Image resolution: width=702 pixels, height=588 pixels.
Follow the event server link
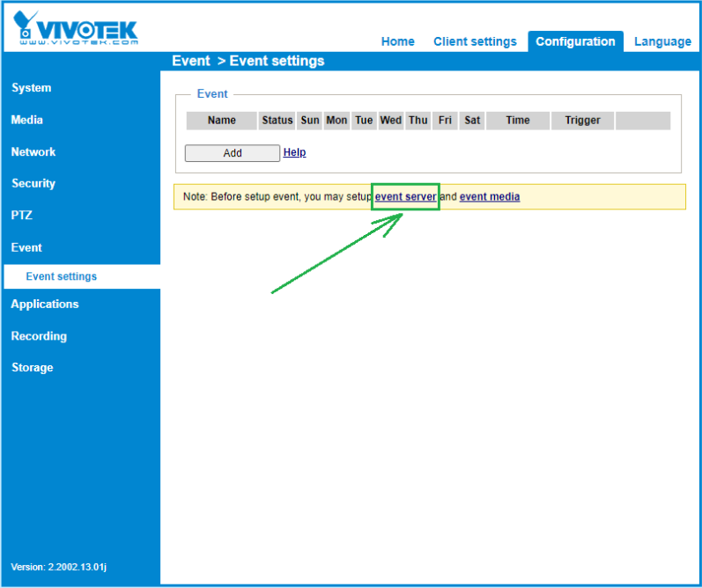406,196
